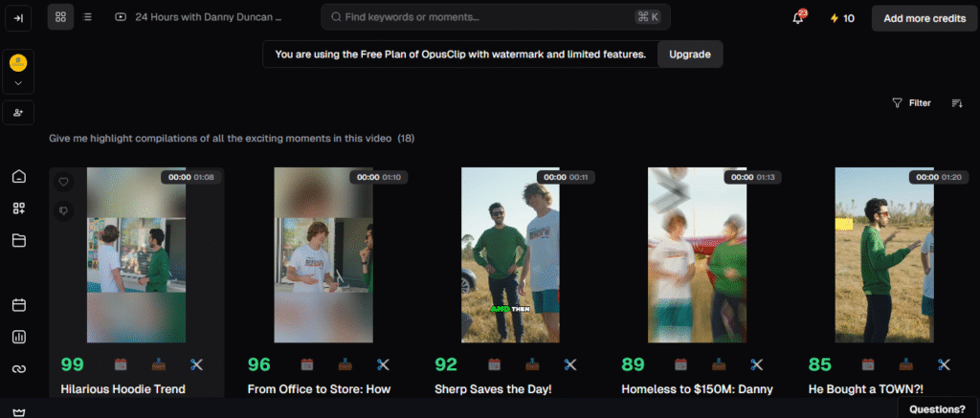Click the invite member icon in sidebar

[18, 113]
